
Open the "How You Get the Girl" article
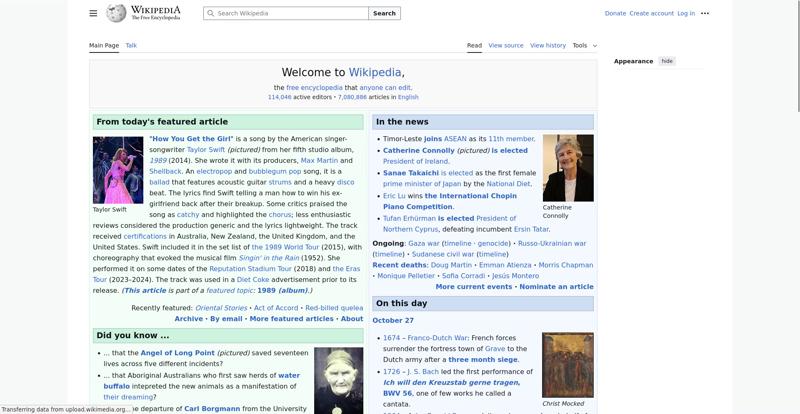[x=191, y=138]
